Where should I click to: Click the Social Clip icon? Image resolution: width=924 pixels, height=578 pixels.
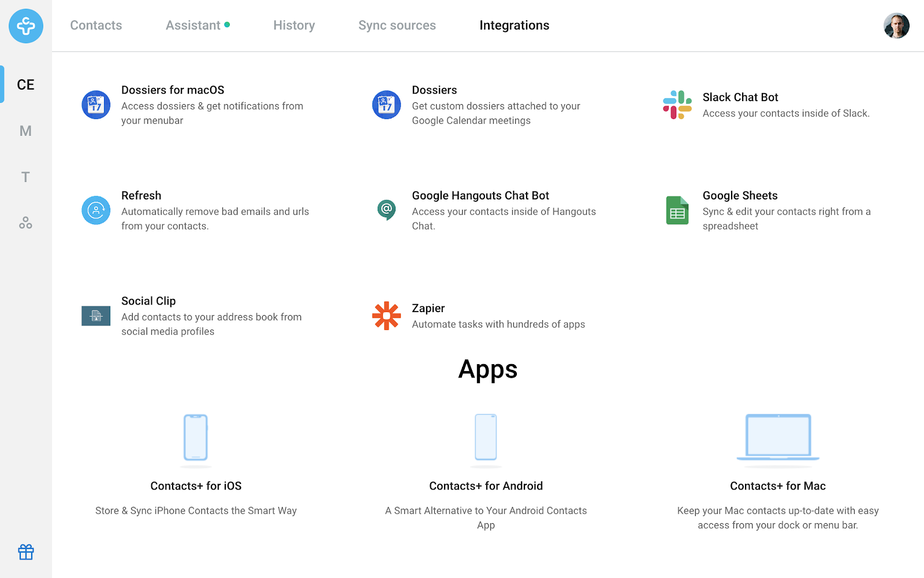point(96,316)
